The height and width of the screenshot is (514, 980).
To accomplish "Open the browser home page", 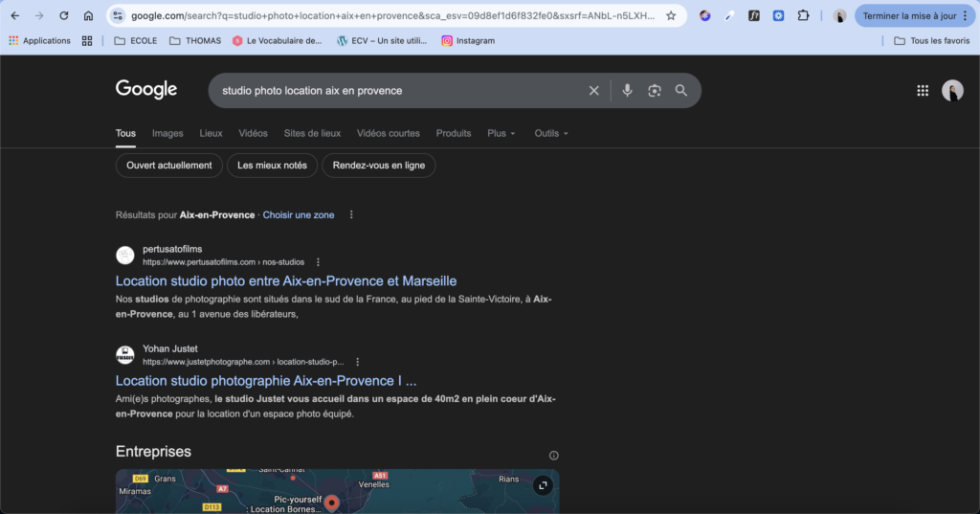I will (x=88, y=15).
